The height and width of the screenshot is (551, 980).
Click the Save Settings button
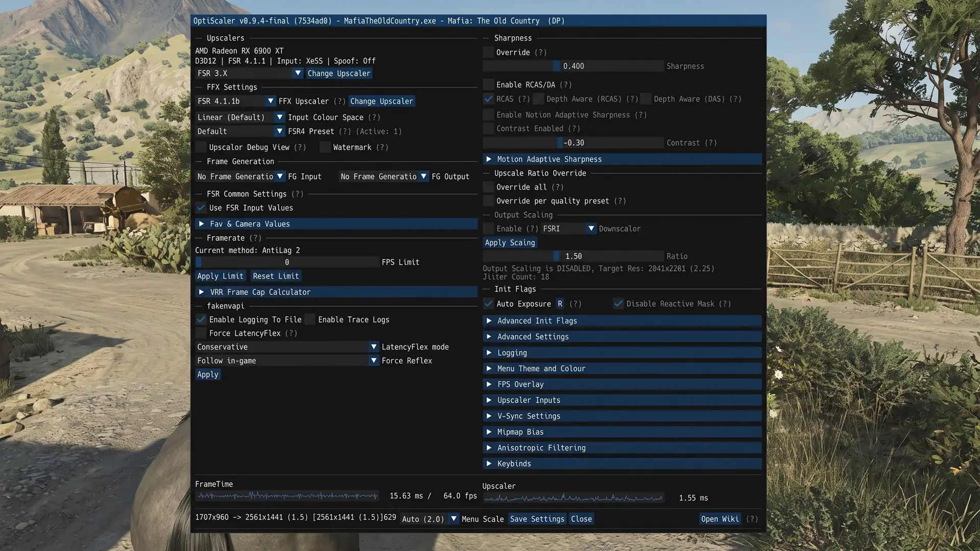pos(537,519)
